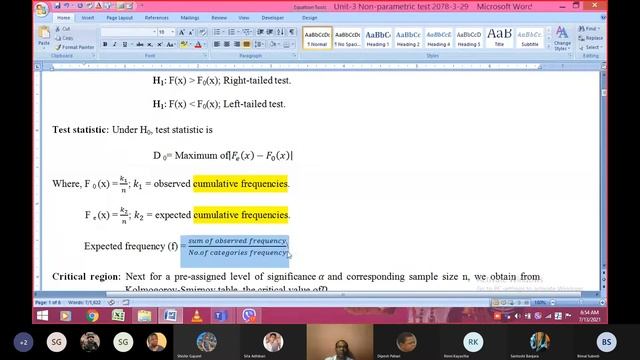The height and width of the screenshot is (360, 640).
Task: Switch to the Insert tab
Action: click(x=88, y=18)
